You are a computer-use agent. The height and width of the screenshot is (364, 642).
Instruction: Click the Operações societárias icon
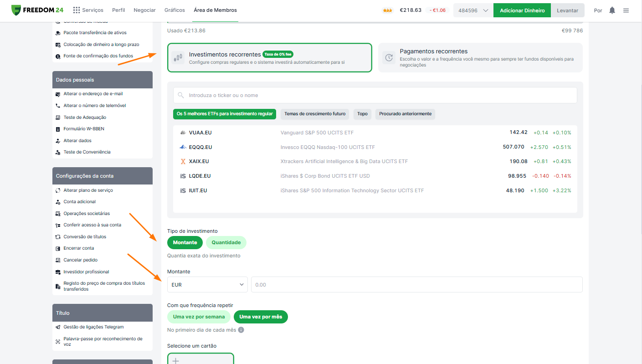pyautogui.click(x=58, y=214)
